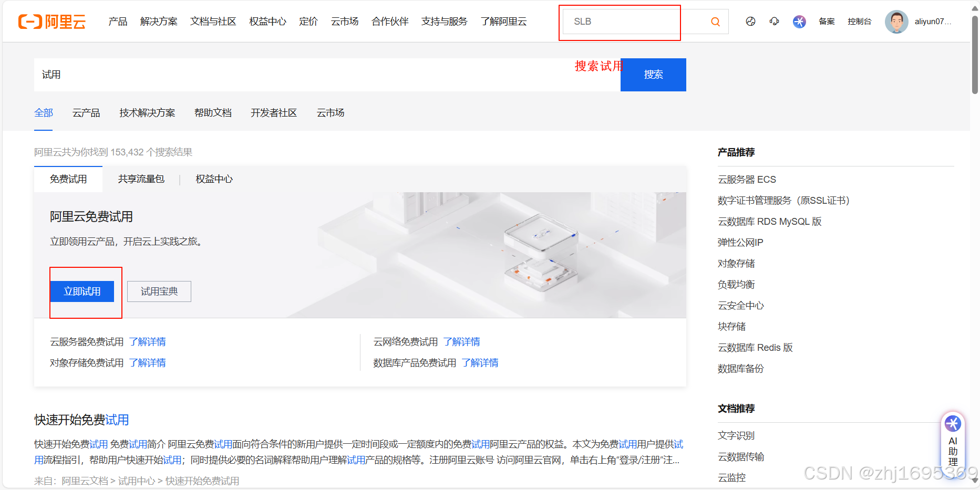The width and height of the screenshot is (980, 490).
Task: Select the 共享流量包 card tab
Action: 141,179
